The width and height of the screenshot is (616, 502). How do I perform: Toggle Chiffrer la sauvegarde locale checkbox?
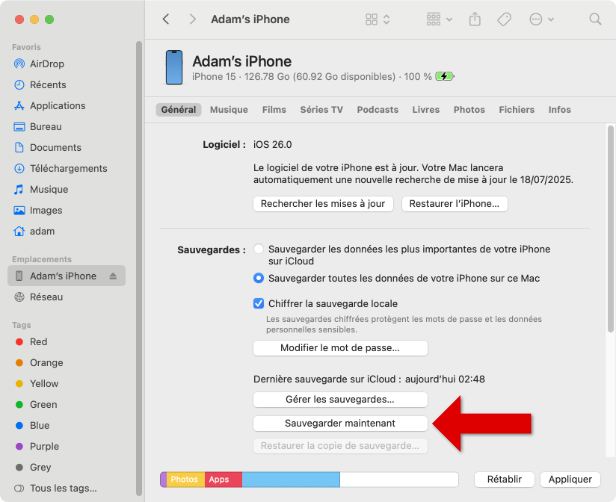click(258, 303)
